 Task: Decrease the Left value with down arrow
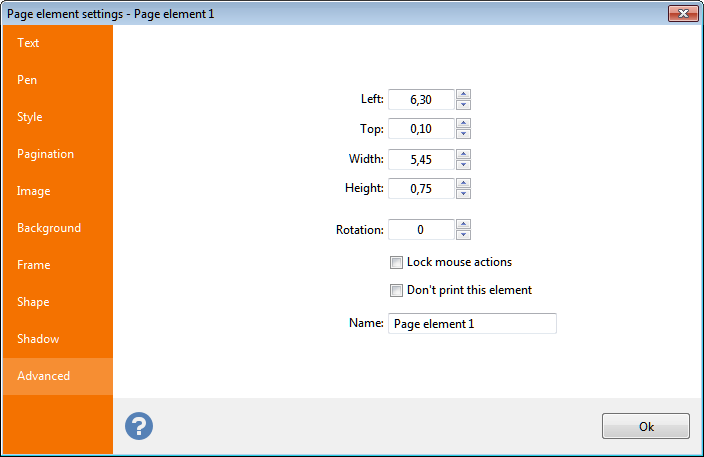[463, 104]
